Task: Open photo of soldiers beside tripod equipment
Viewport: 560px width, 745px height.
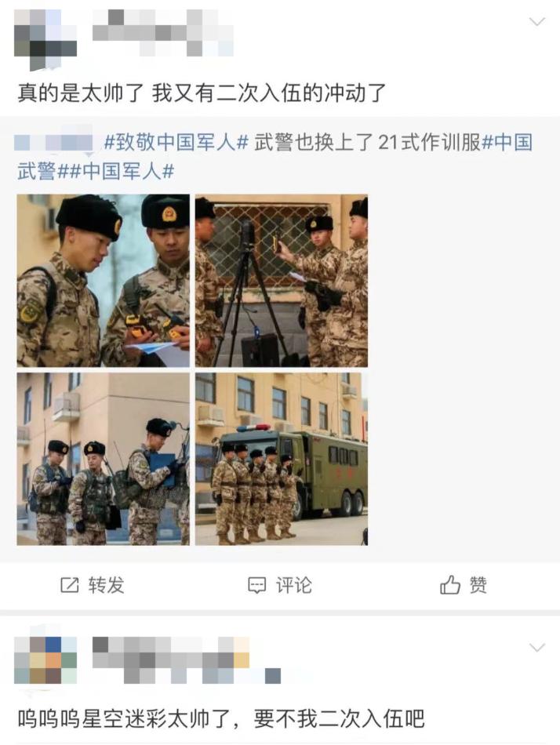Action: pyautogui.click(x=282, y=280)
